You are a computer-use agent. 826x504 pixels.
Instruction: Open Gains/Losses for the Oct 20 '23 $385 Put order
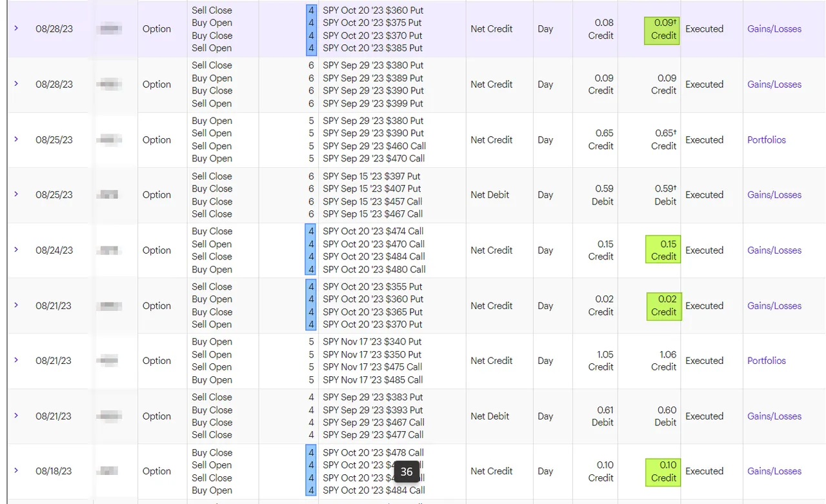tap(774, 29)
